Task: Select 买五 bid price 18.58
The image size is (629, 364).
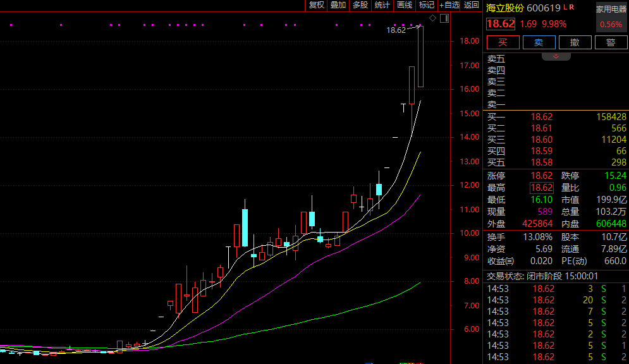Action: pos(542,162)
